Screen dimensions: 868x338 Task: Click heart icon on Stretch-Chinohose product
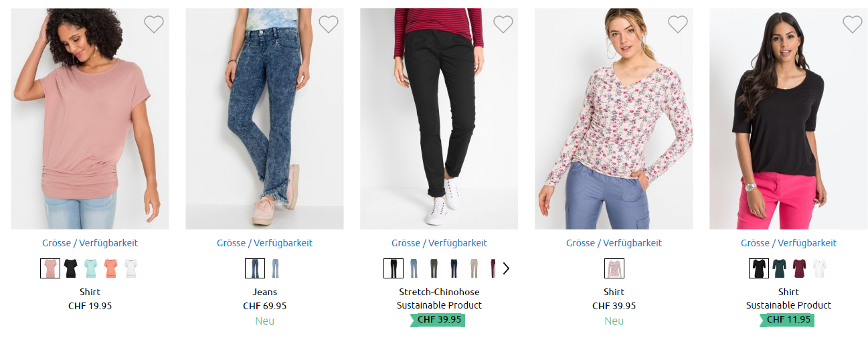[503, 25]
